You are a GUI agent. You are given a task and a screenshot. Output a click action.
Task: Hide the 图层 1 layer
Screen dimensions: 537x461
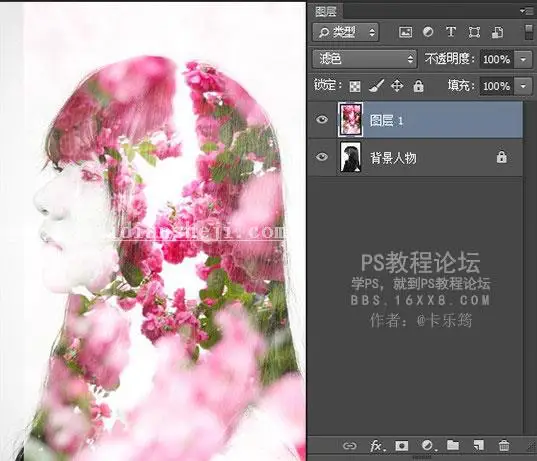tap(322, 120)
